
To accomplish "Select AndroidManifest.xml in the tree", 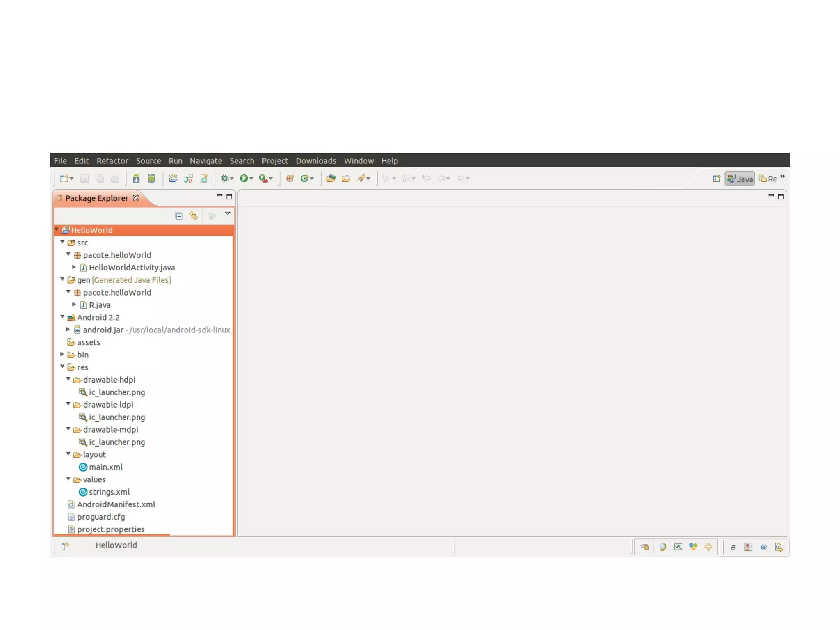I will [x=116, y=504].
